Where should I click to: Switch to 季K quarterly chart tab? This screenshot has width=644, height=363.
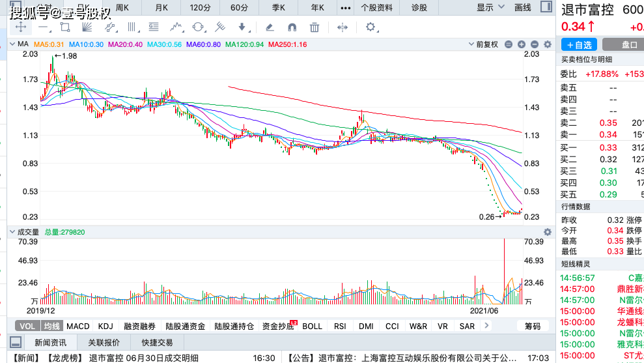[x=278, y=7]
